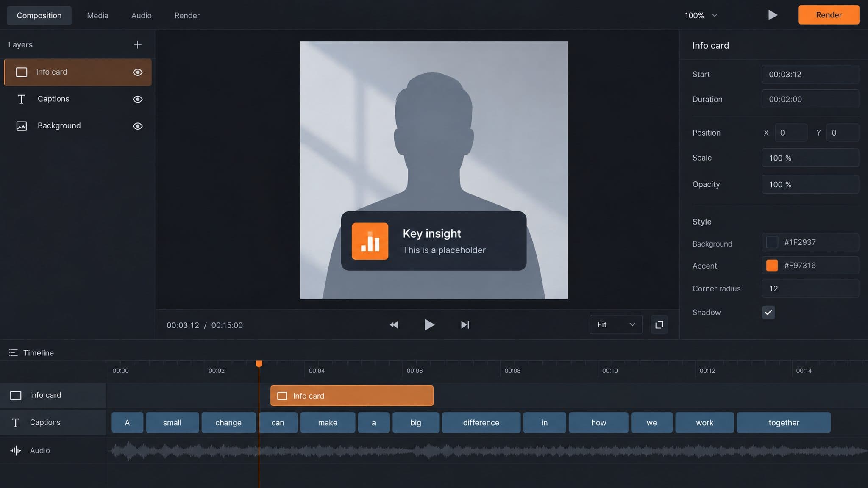Click the Timeline list menu icon

point(13,353)
